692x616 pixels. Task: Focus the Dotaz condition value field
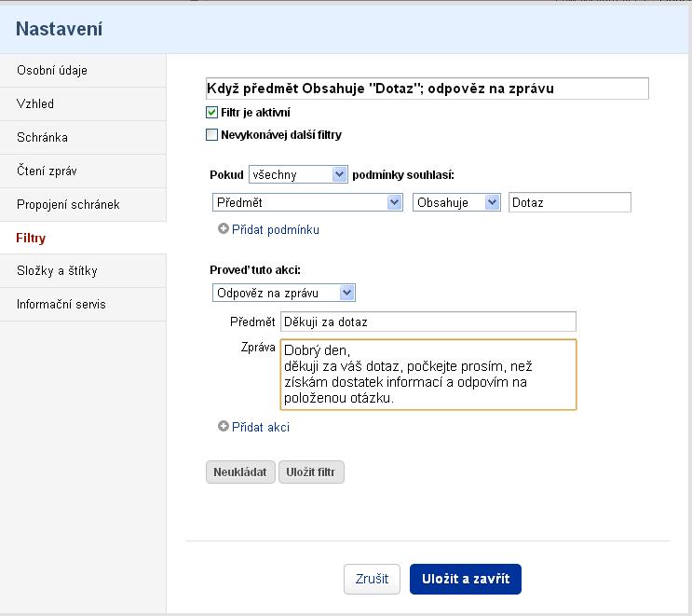(x=570, y=202)
